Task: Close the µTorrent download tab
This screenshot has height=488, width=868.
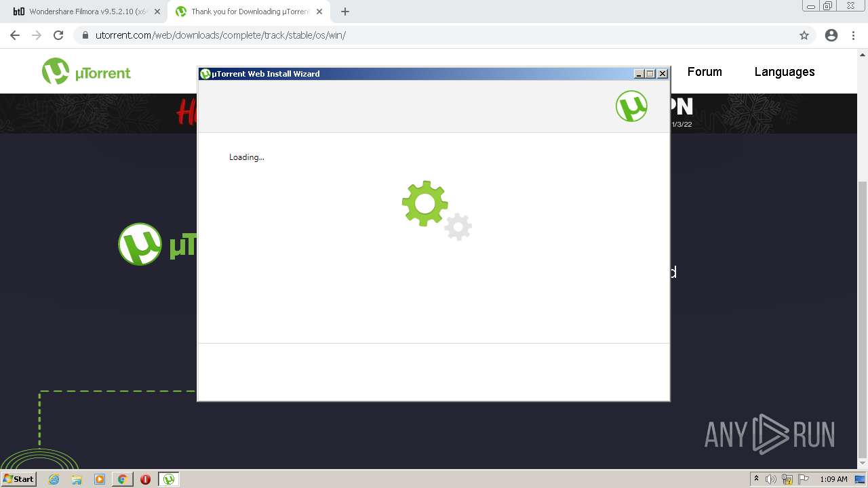Action: pyautogui.click(x=319, y=12)
